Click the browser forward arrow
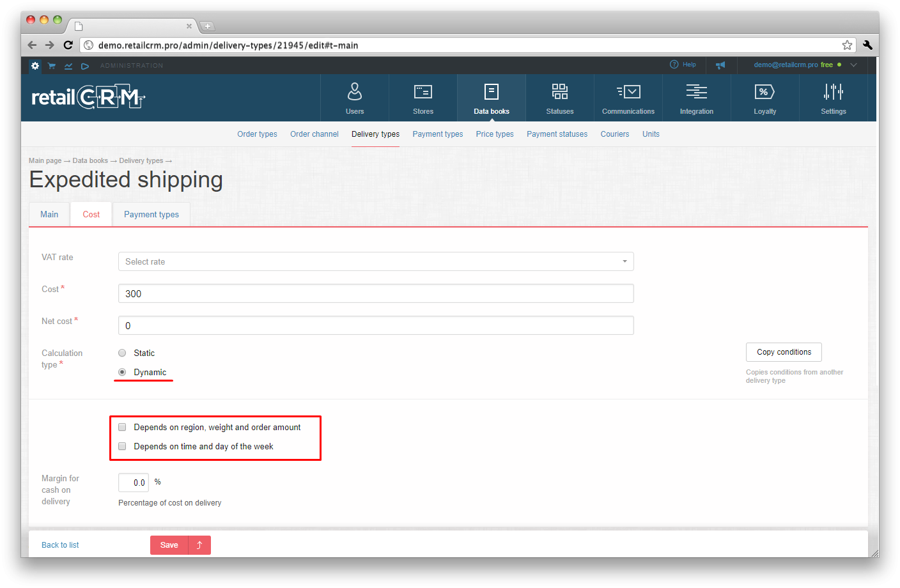900x588 pixels. (50, 45)
